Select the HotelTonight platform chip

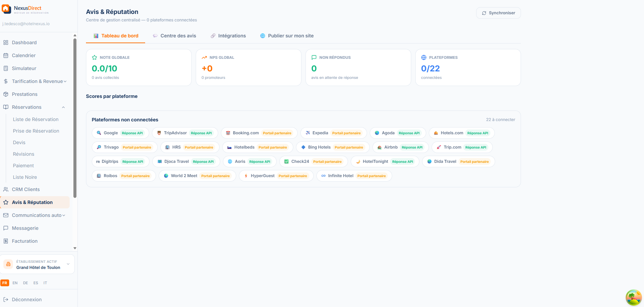pos(385,161)
